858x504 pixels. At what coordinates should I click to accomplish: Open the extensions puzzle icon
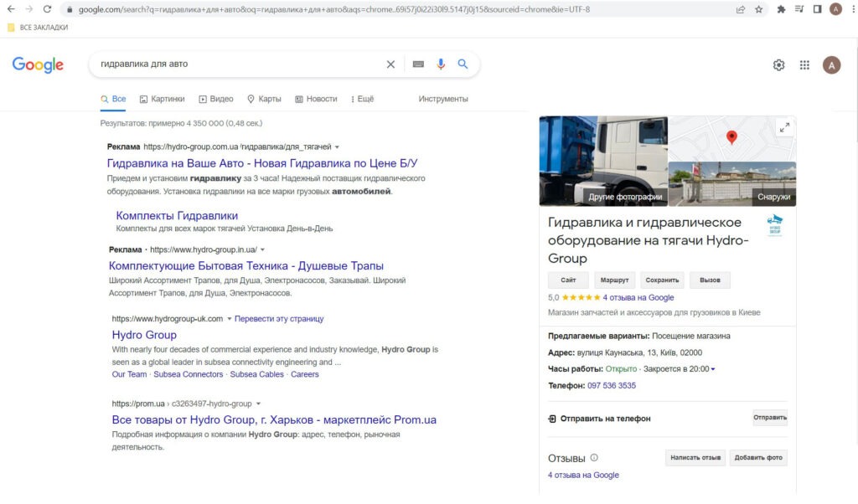point(781,9)
